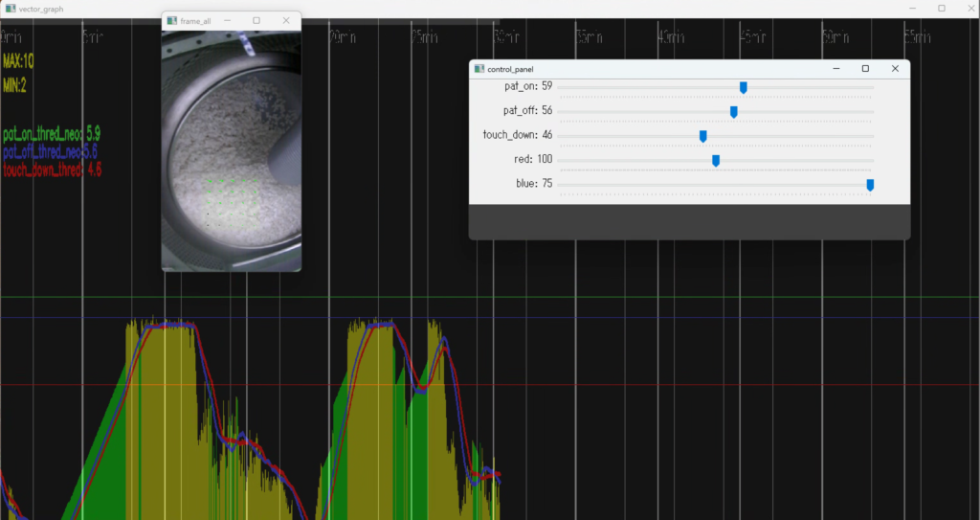Click the yellow MAX:10 label on the graph

[x=18, y=61]
